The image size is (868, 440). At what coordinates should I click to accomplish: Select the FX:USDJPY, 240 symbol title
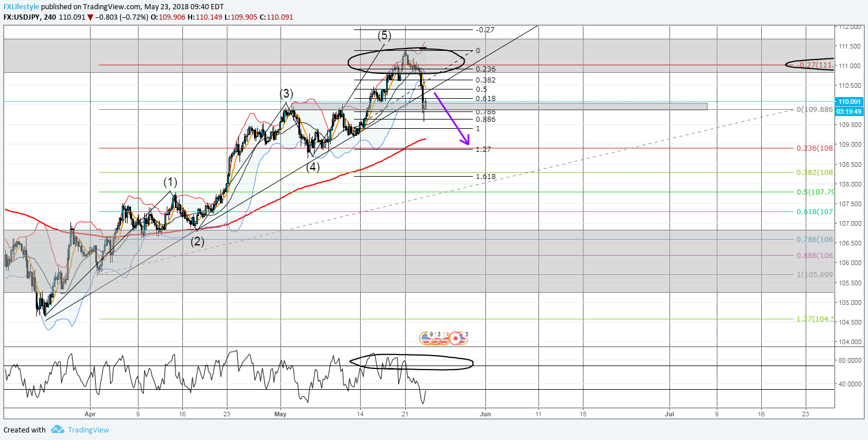pos(30,17)
